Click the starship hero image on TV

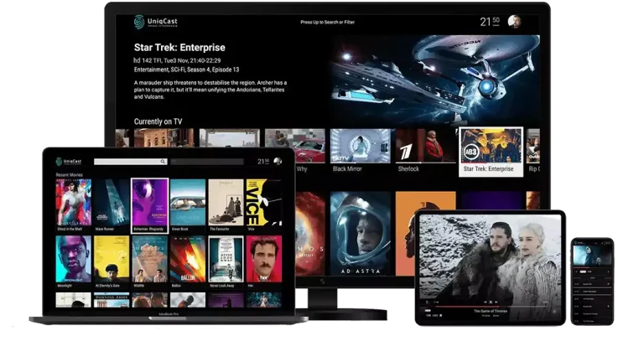435,79
